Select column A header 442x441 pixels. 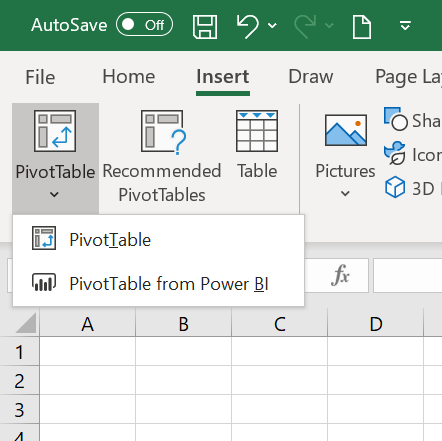point(87,324)
